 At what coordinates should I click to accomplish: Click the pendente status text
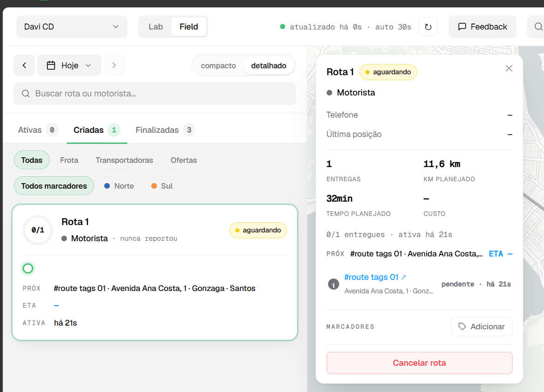point(458,284)
